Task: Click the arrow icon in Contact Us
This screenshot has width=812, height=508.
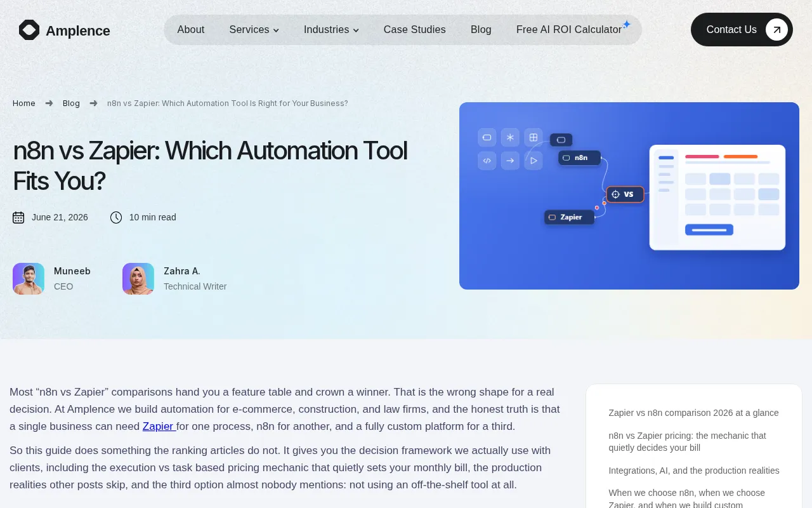Action: (776, 30)
